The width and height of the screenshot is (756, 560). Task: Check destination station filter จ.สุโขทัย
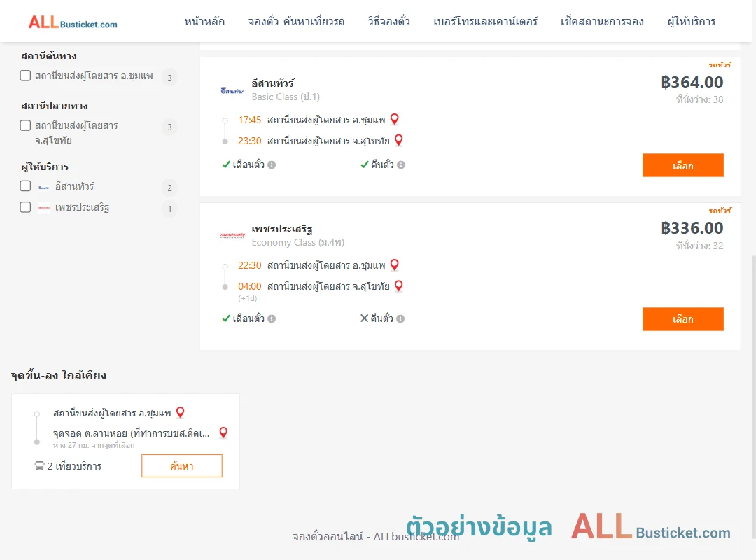(x=26, y=125)
